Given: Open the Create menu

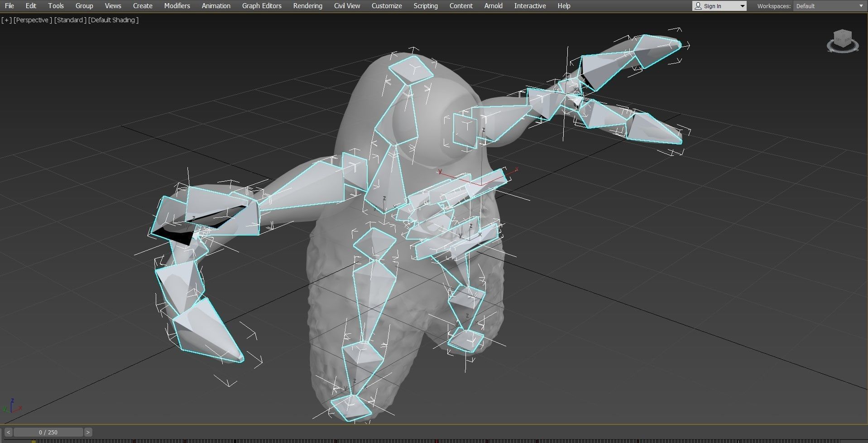Looking at the screenshot, I should pyautogui.click(x=143, y=6).
